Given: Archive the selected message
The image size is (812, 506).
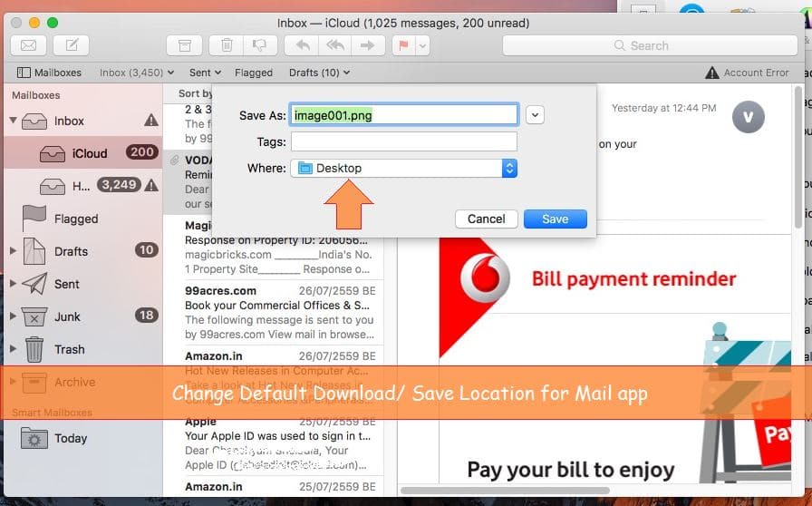Looking at the screenshot, I should click(184, 45).
